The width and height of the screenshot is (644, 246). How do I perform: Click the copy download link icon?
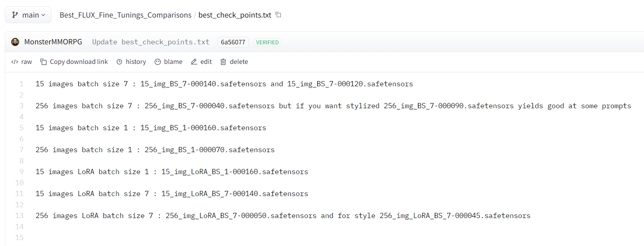44,62
